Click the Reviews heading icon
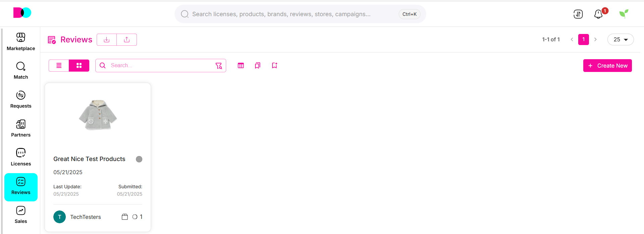Image resolution: width=644 pixels, height=234 pixels. tap(52, 40)
